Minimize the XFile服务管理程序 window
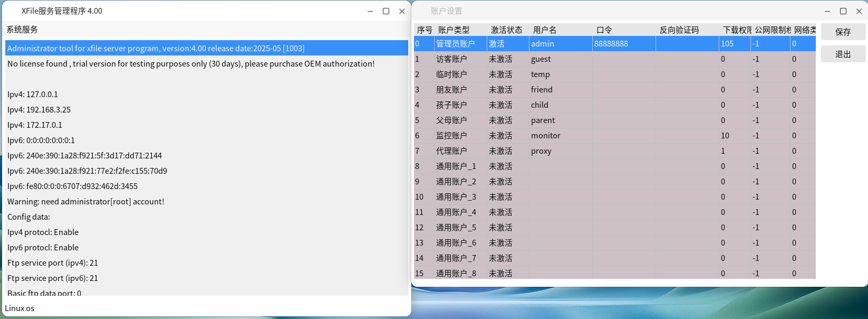The image size is (868, 319). [370, 11]
